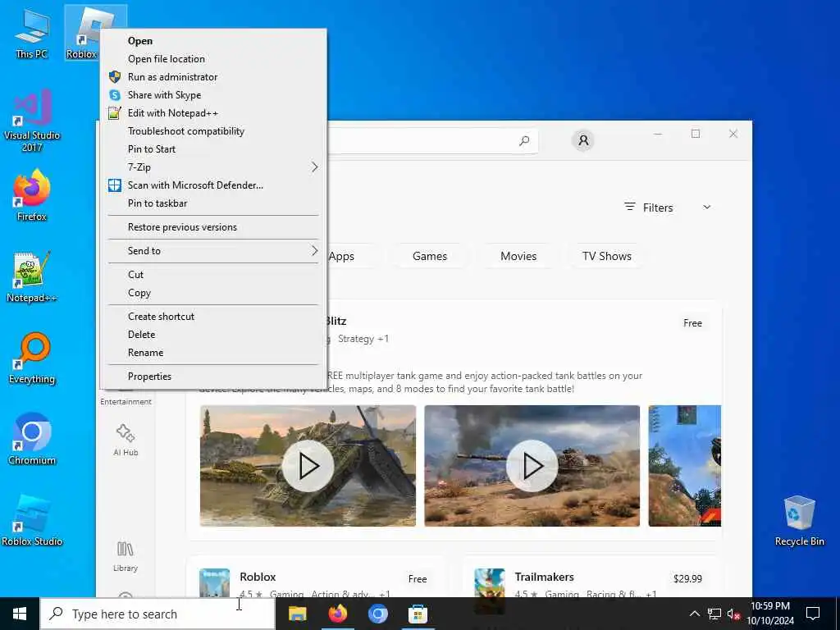Show hidden system tray icons

point(694,614)
